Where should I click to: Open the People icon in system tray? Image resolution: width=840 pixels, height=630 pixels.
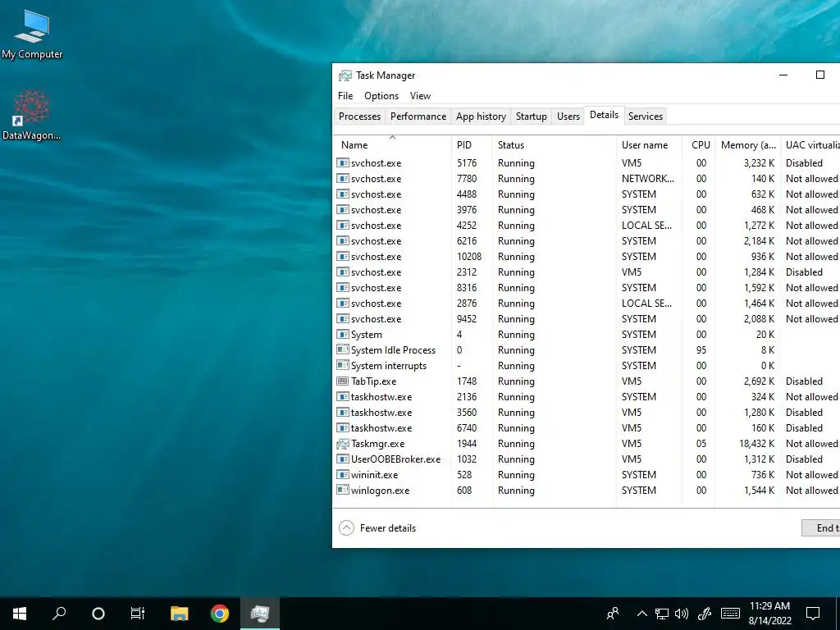click(613, 614)
